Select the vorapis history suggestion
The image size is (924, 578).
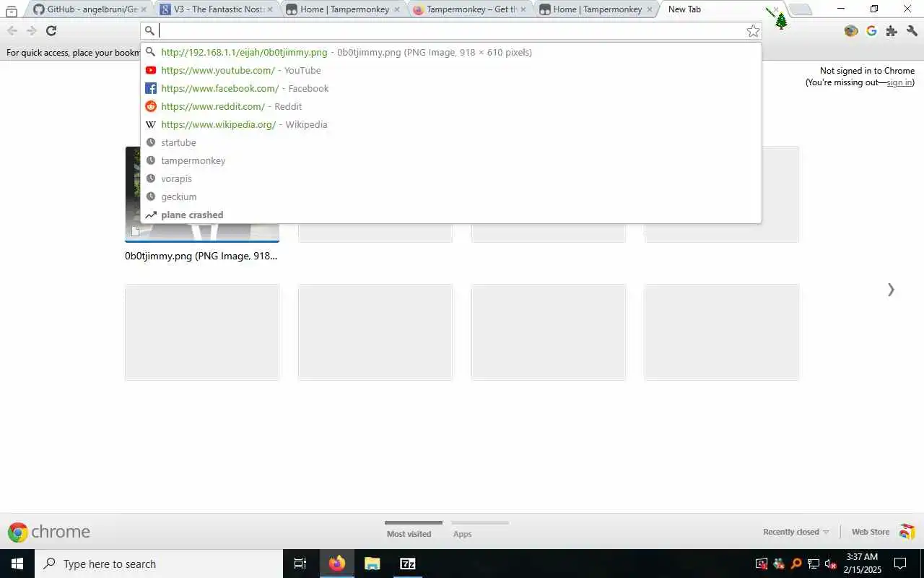(451, 178)
